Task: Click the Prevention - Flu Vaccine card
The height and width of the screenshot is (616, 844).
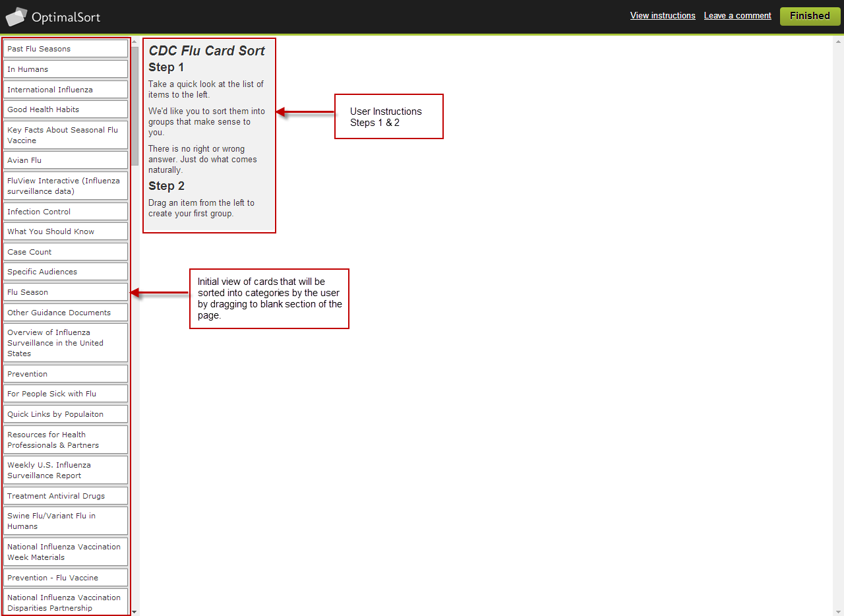Action: click(65, 578)
